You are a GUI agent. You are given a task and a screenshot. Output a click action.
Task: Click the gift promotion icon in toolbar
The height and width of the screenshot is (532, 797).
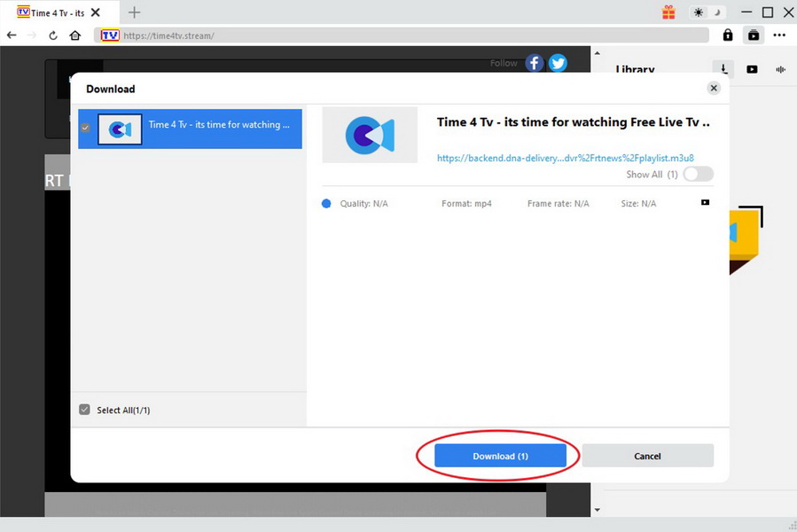(x=668, y=12)
